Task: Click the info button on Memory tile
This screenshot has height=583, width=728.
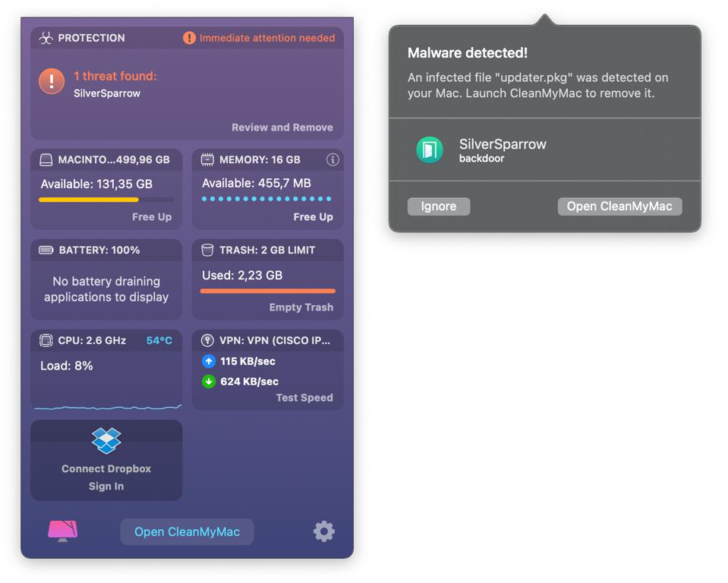Action: point(332,159)
